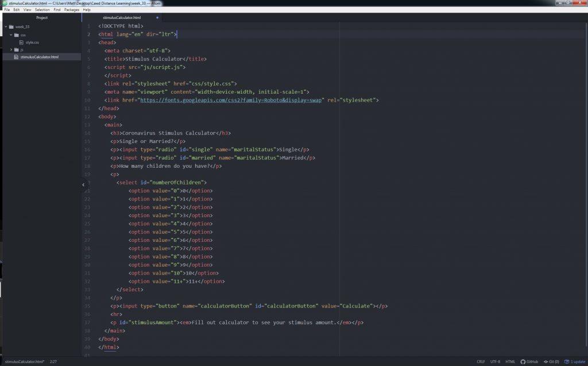Click the stimulusCalculator.html file icon in the tree

(16, 57)
